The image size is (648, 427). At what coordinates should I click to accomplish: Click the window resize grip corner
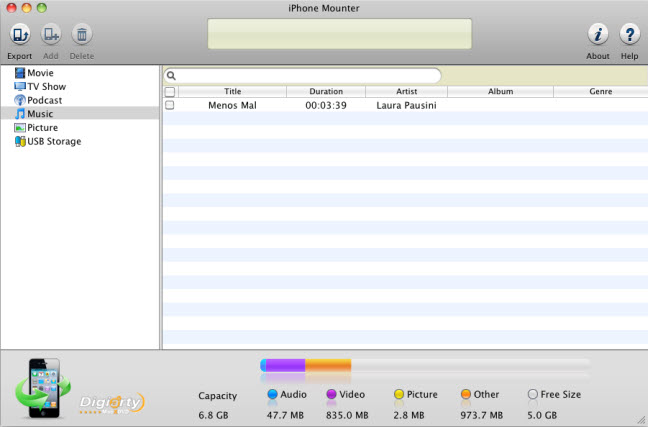[x=641, y=420]
